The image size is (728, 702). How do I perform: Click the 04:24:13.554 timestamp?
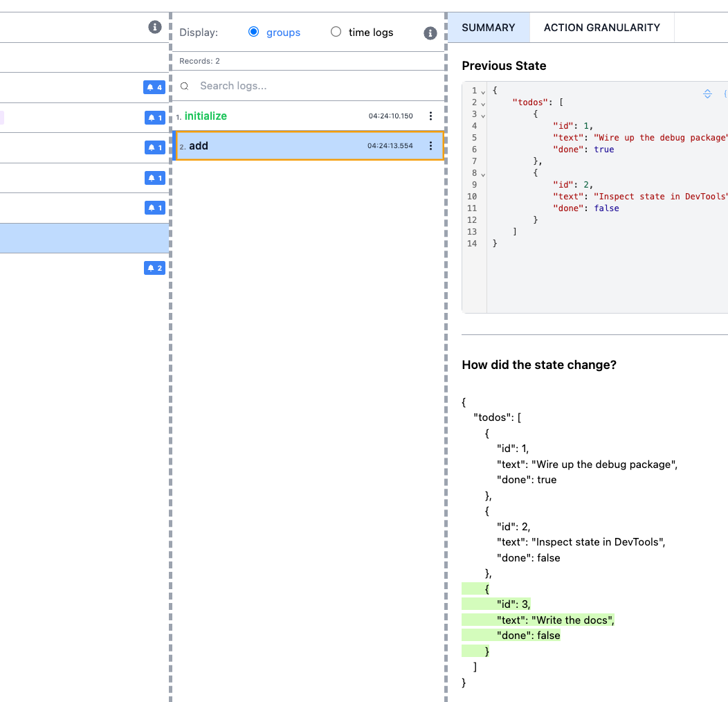pyautogui.click(x=390, y=146)
